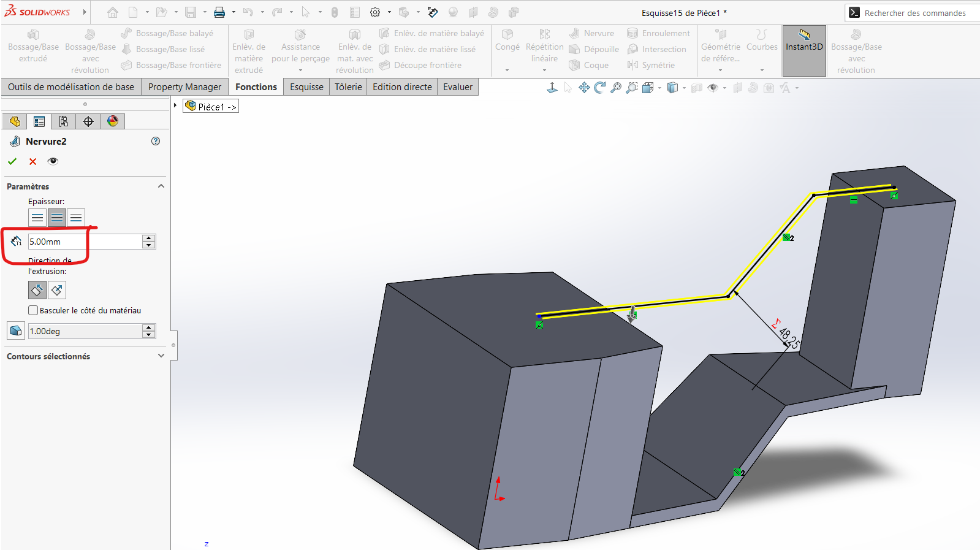Check Basculer le côté du matériau
The width and height of the screenshot is (980, 550).
coord(33,310)
